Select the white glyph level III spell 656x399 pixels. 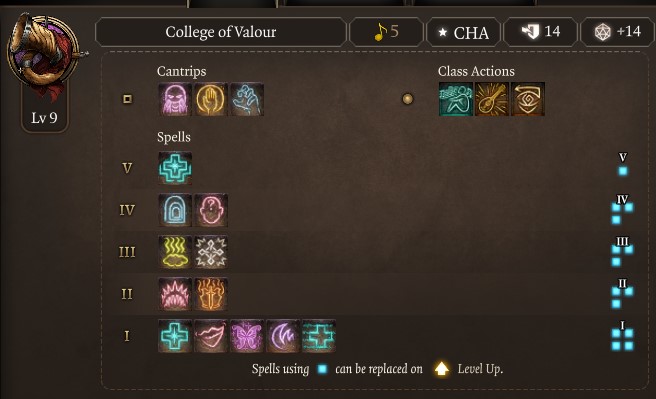tap(211, 252)
